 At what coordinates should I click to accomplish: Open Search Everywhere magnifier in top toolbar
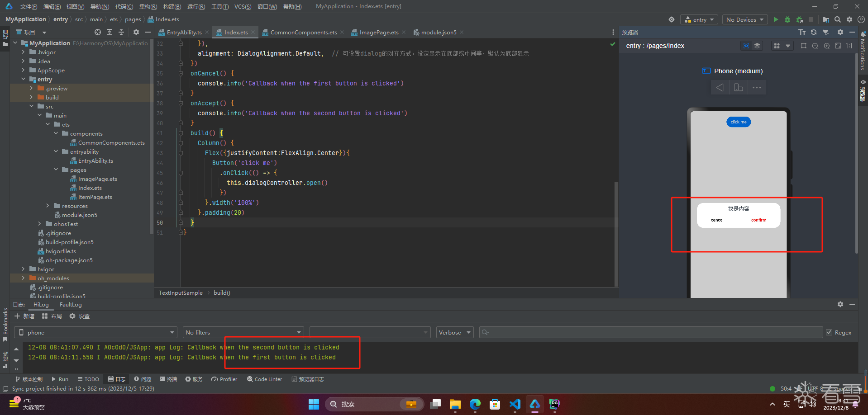838,19
